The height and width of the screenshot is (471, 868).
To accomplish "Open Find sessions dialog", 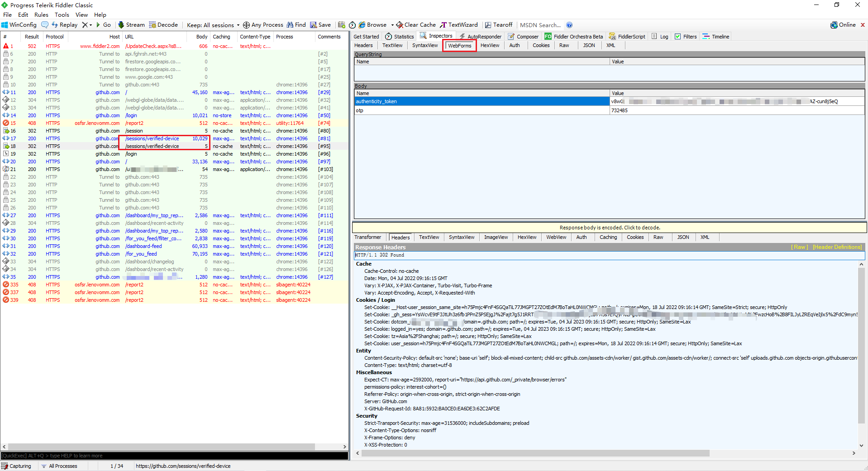I will [x=296, y=25].
